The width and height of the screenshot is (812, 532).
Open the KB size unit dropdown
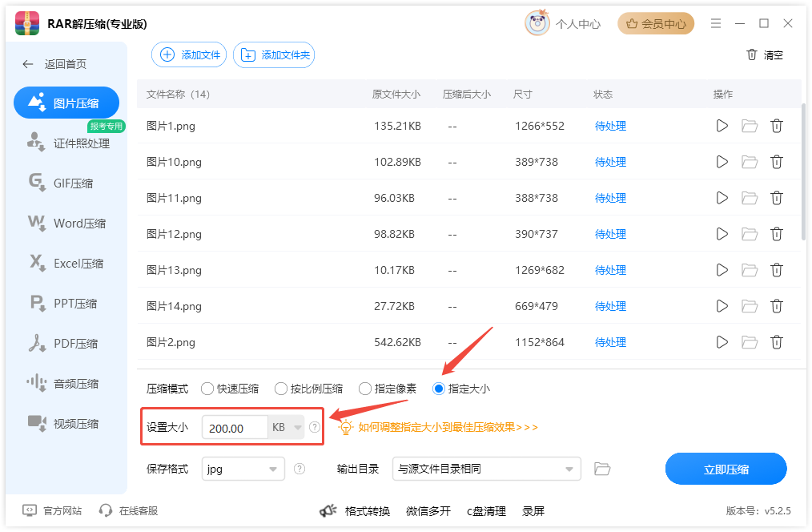287,427
